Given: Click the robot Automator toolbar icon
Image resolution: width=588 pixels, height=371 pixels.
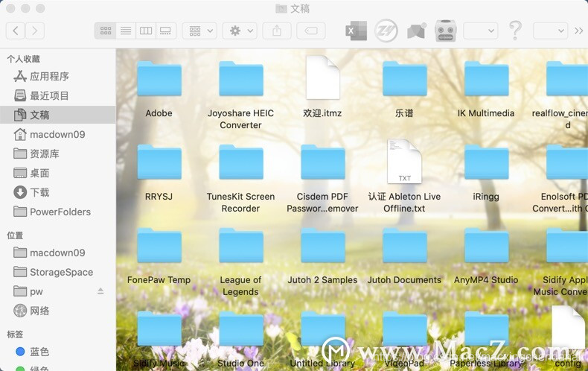Looking at the screenshot, I should tap(446, 31).
